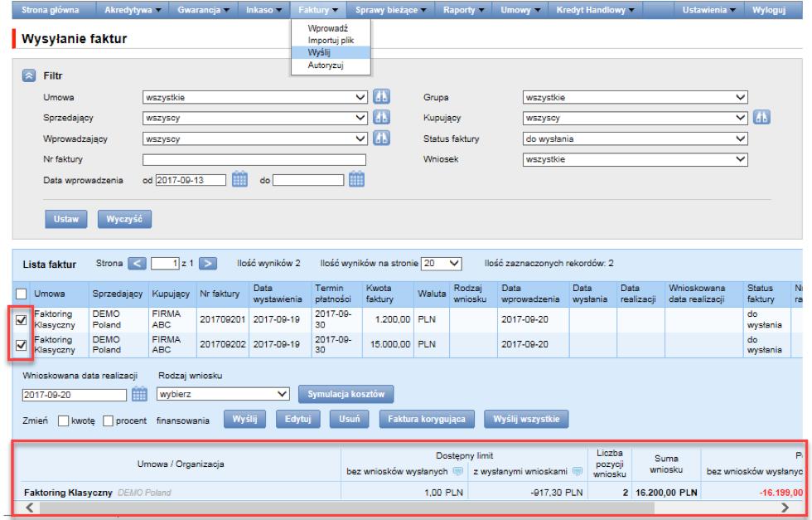Open the Gwarancja menu
Screen dimensions: 812x520
(x=203, y=10)
